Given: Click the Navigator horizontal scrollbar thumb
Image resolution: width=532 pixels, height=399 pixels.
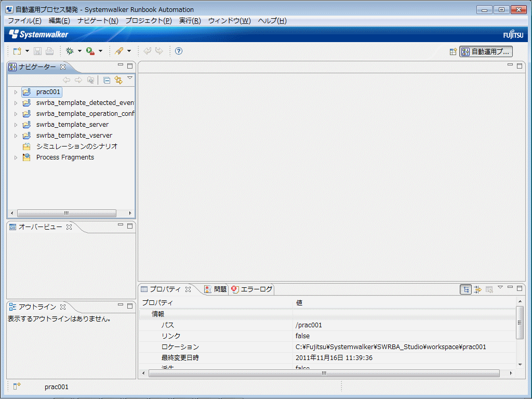Looking at the screenshot, I should point(66,213).
